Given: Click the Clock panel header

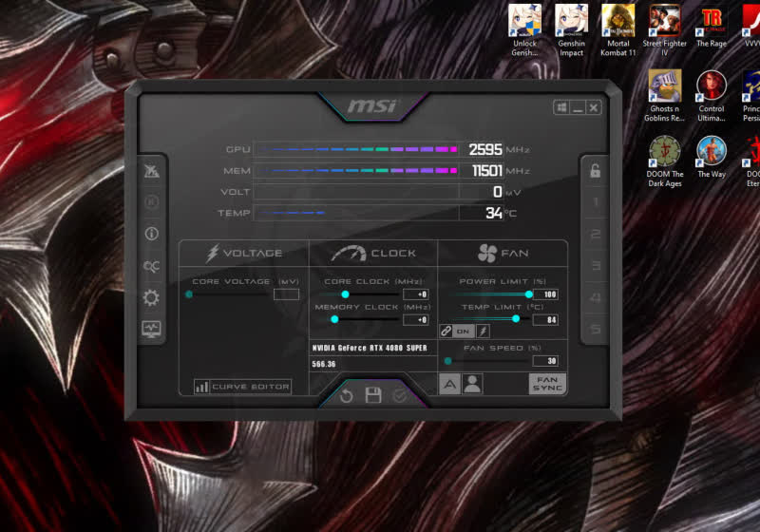Looking at the screenshot, I should pyautogui.click(x=373, y=253).
